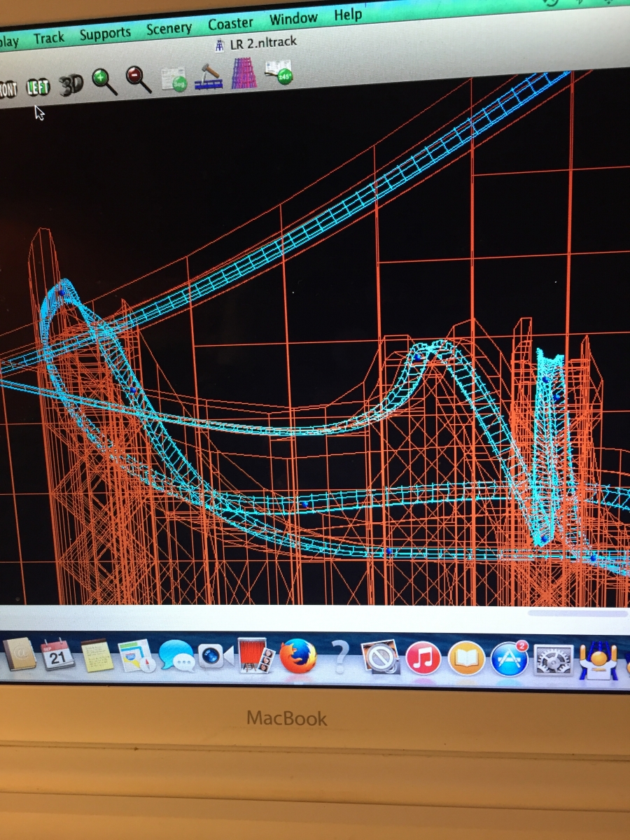Click the green zoom in magnifier
Image resolution: width=630 pixels, height=840 pixels.
coord(105,81)
